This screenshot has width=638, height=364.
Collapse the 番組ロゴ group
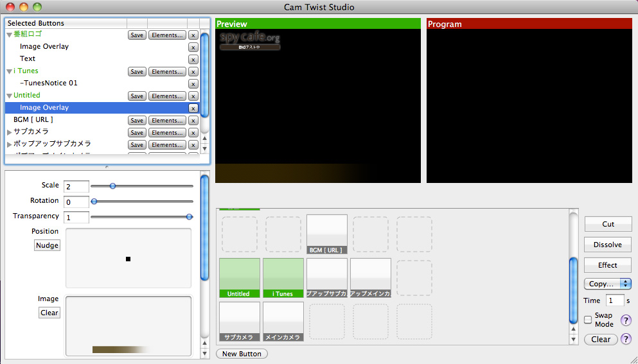click(x=9, y=35)
